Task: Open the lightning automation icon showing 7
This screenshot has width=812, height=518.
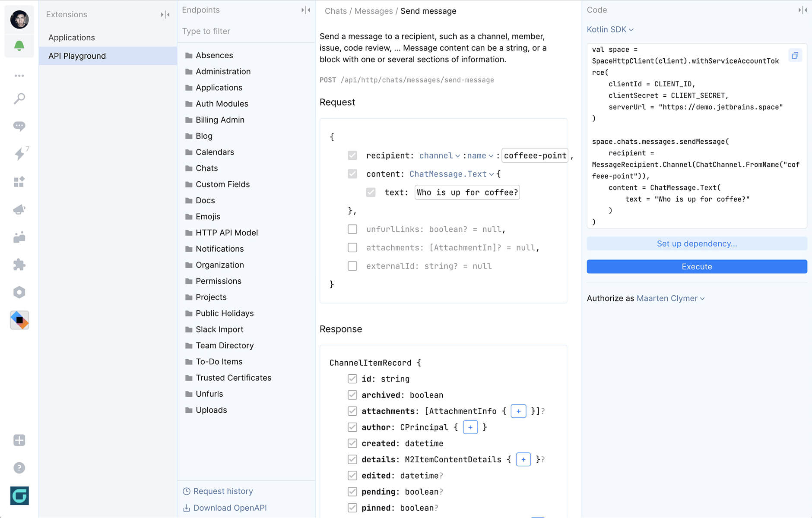Action: pos(19,154)
